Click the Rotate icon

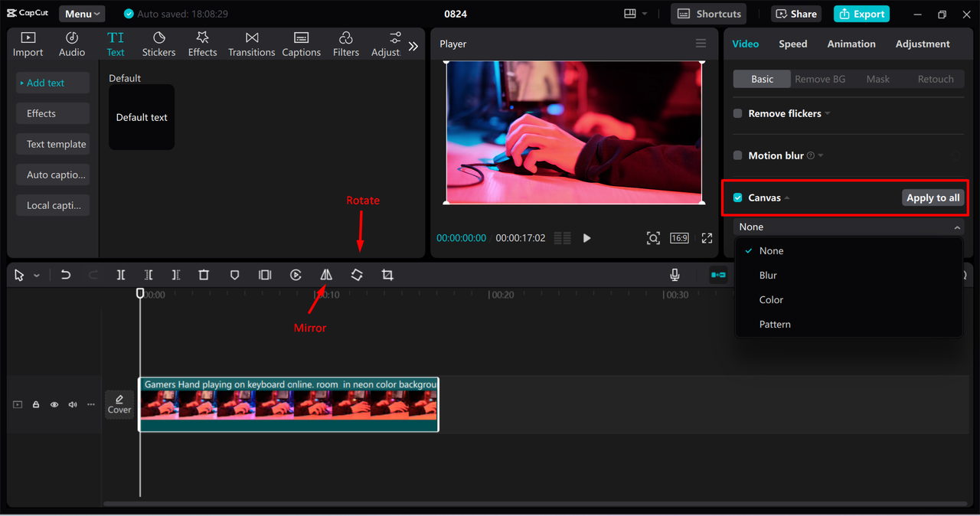click(x=357, y=275)
